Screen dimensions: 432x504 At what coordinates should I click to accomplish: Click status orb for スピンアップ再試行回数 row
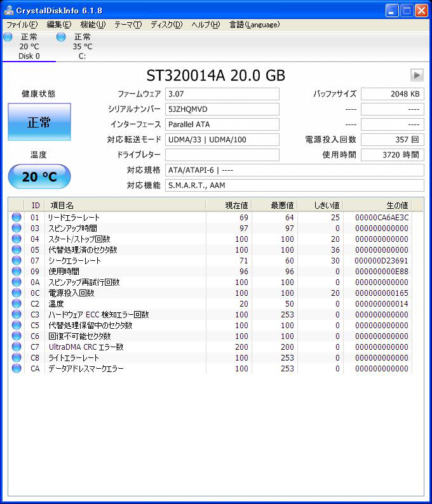(17, 282)
